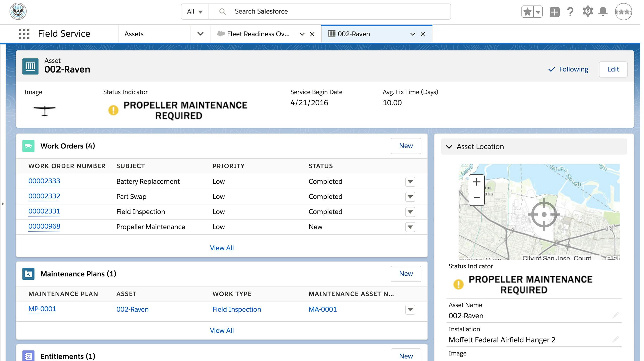This screenshot has width=644, height=361.
Task: Open the 002-Raven tab actions chevron
Action: click(x=413, y=34)
